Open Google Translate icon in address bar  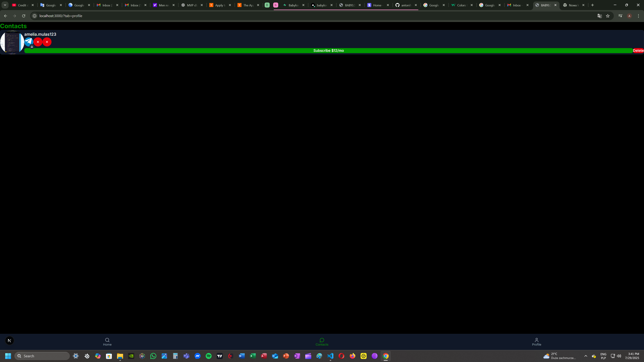pyautogui.click(x=600, y=16)
